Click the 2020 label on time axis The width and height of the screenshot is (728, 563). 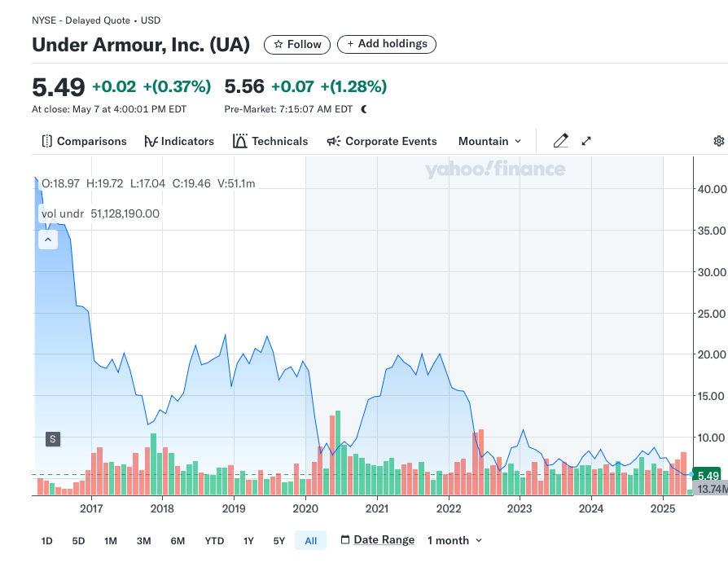(305, 508)
